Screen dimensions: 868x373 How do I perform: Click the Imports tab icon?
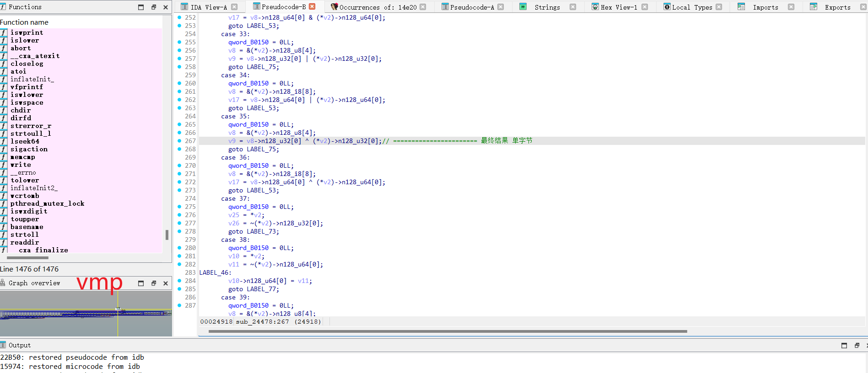[741, 7]
